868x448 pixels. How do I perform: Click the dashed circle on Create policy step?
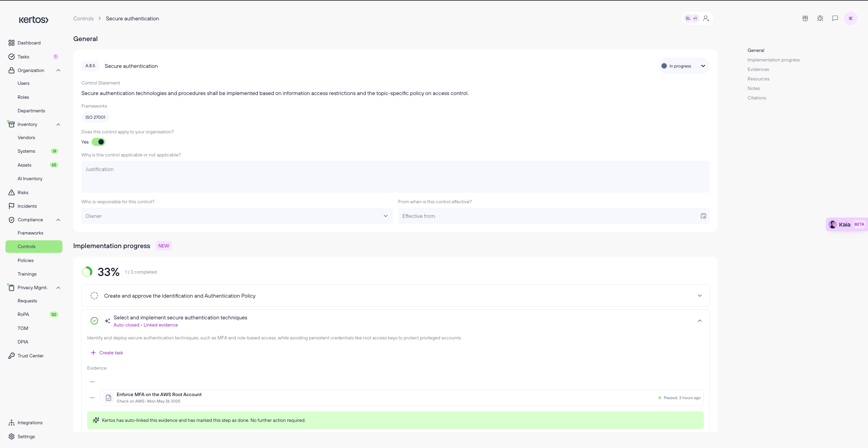pyautogui.click(x=94, y=296)
